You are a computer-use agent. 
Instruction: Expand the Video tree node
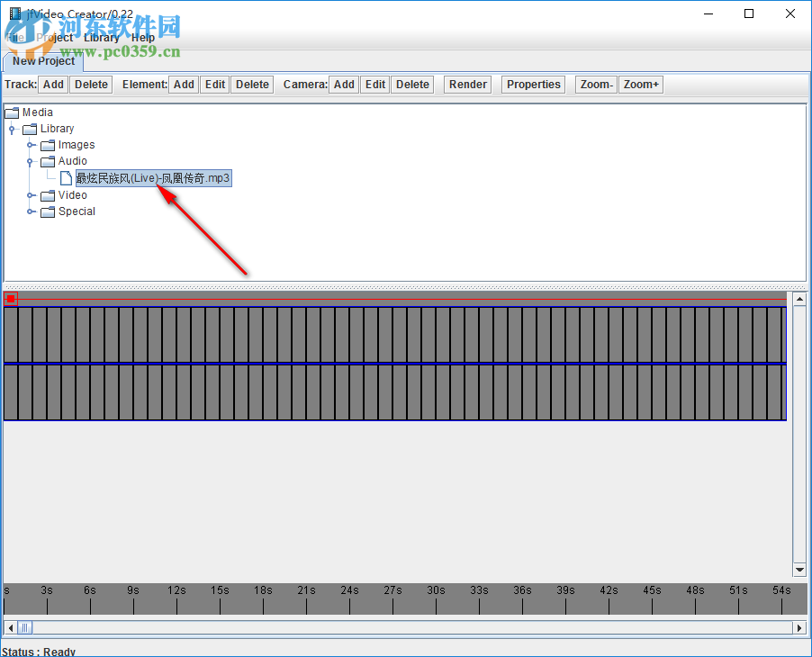[x=32, y=195]
